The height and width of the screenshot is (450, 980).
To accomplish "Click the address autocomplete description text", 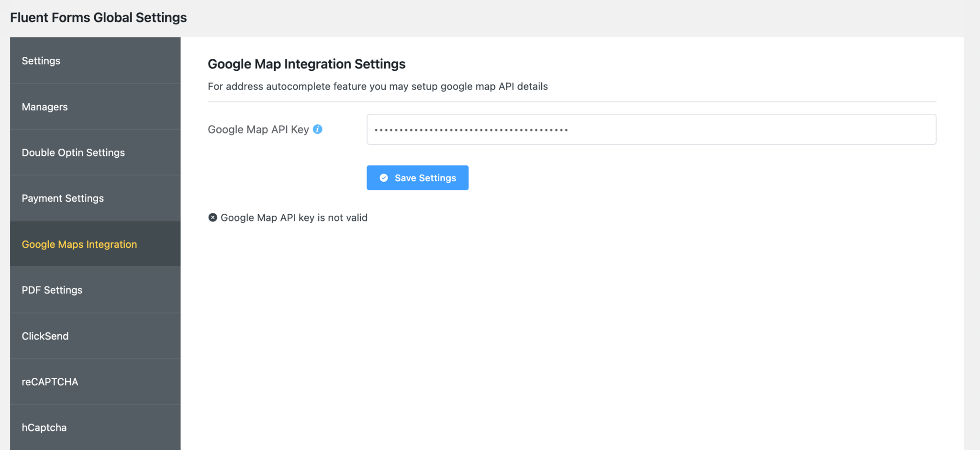I will pyautogui.click(x=378, y=87).
